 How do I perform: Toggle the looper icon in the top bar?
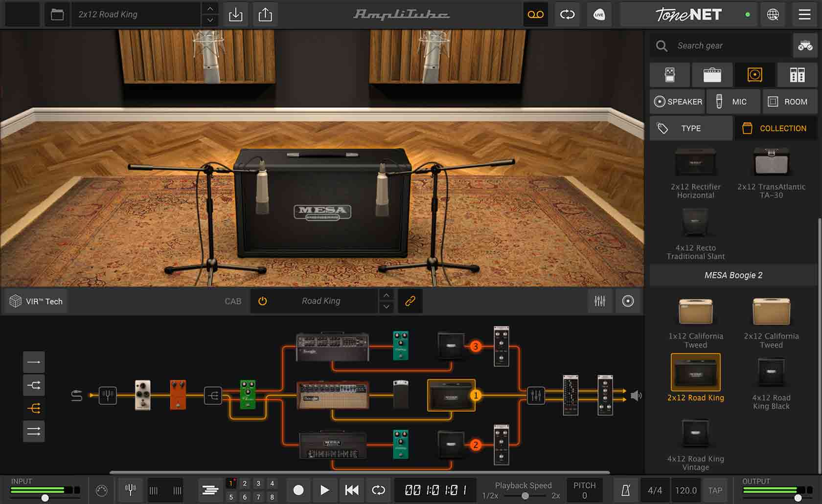tap(568, 15)
